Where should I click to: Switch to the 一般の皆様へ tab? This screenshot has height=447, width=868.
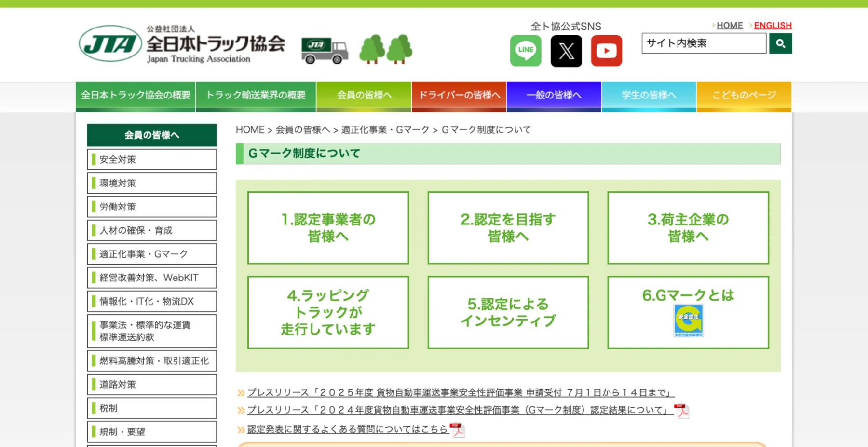554,96
